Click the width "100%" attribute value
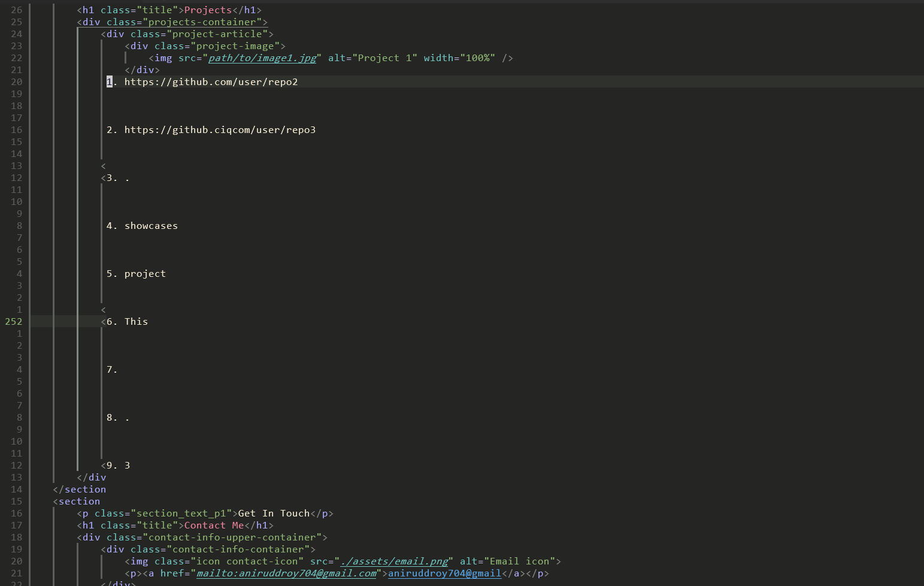Image resolution: width=924 pixels, height=586 pixels. 477,58
